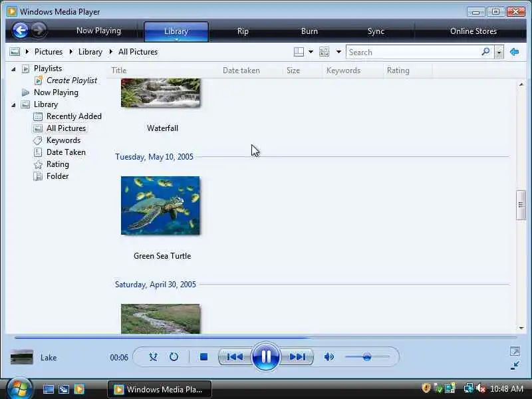Select Playlists in navigation tree
The height and width of the screenshot is (399, 532).
pos(48,68)
